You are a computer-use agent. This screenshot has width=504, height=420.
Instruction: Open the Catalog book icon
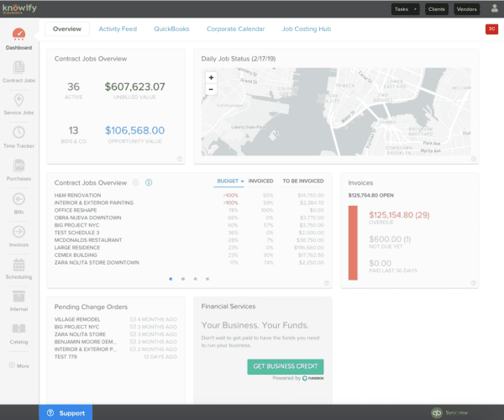click(18, 328)
